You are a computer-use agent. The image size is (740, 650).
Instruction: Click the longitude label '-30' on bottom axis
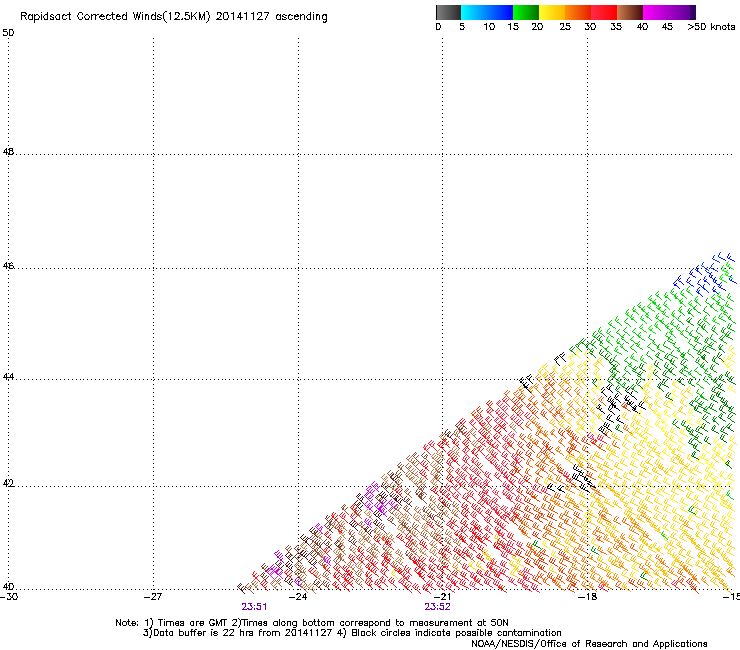[9, 596]
